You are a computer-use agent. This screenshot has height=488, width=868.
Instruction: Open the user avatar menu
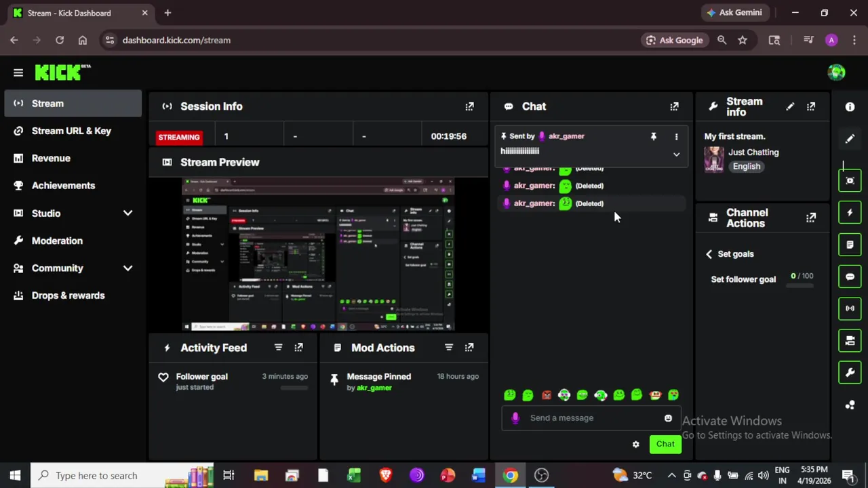836,72
